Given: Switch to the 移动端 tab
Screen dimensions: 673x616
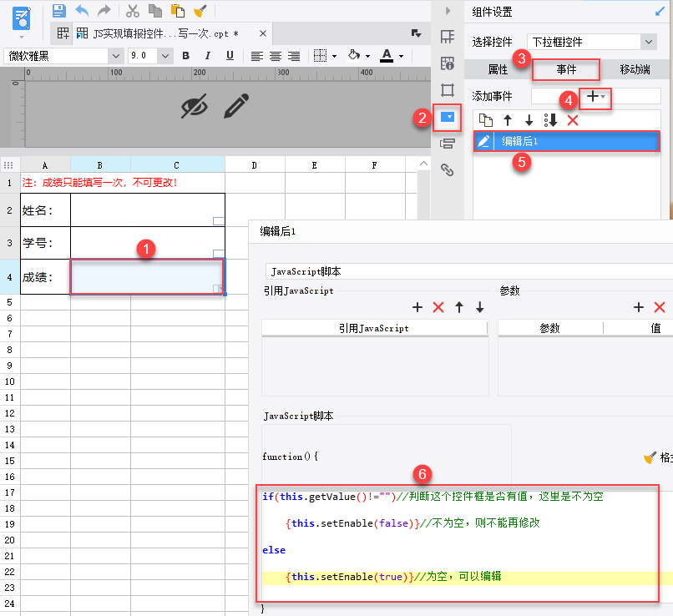Looking at the screenshot, I should pyautogui.click(x=635, y=69).
